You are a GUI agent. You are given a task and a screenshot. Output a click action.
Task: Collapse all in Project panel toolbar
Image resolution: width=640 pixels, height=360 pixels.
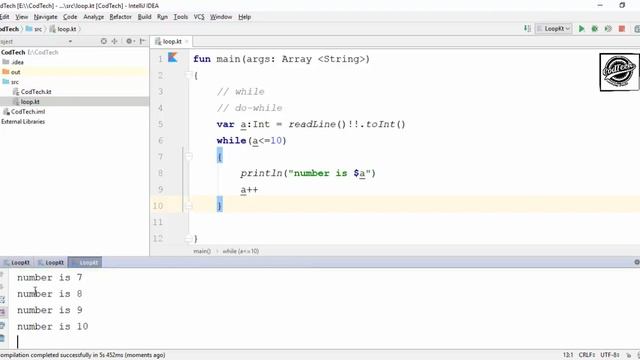[x=114, y=41]
